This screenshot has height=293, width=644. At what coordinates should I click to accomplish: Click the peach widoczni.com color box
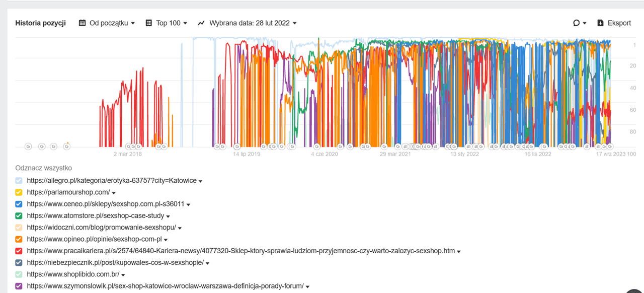click(x=19, y=228)
